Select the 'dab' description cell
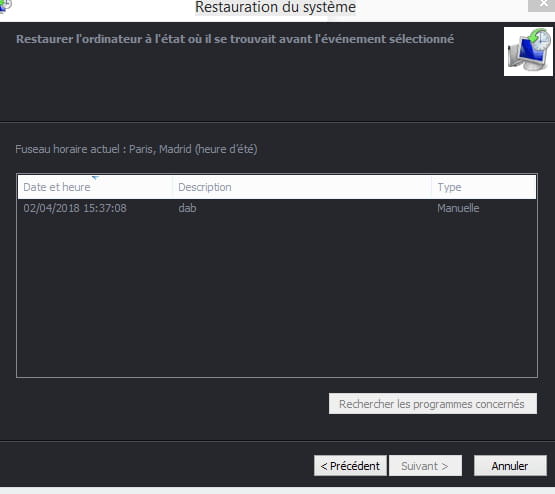The height and width of the screenshot is (494, 555). [x=187, y=208]
